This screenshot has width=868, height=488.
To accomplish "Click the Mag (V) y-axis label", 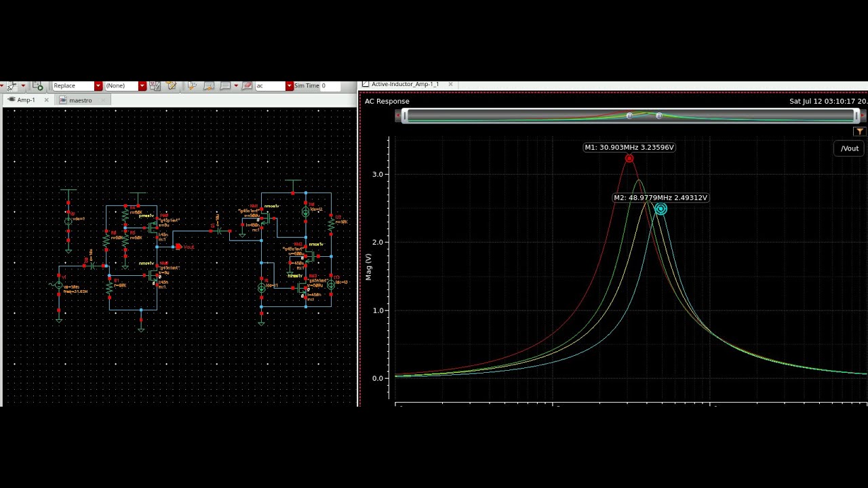I will click(369, 267).
